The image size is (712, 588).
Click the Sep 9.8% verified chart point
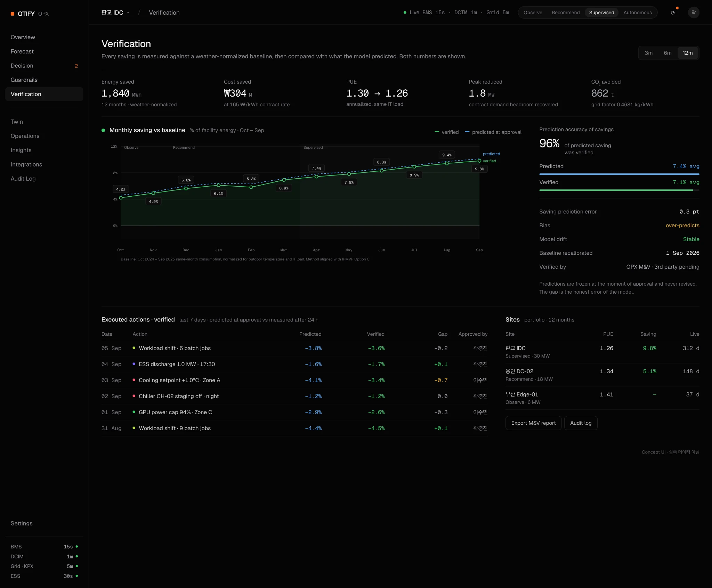(x=479, y=161)
